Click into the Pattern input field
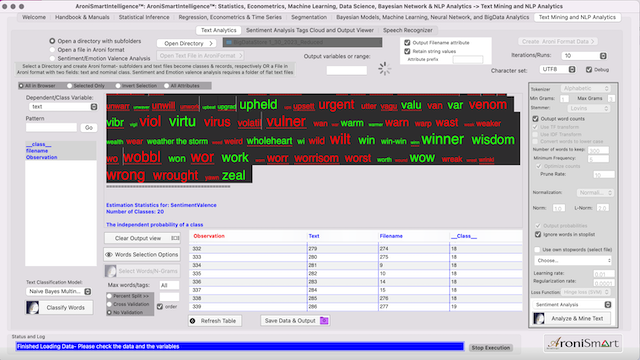Image resolution: width=640 pixels, height=360 pixels. [51, 128]
